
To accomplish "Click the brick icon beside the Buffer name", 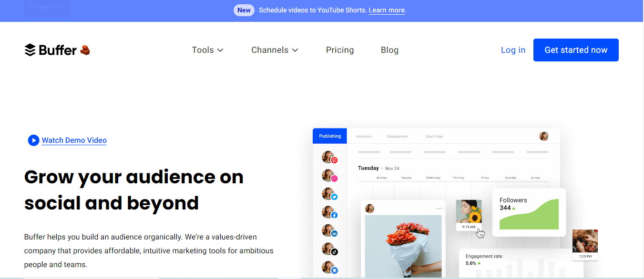I will pos(85,50).
